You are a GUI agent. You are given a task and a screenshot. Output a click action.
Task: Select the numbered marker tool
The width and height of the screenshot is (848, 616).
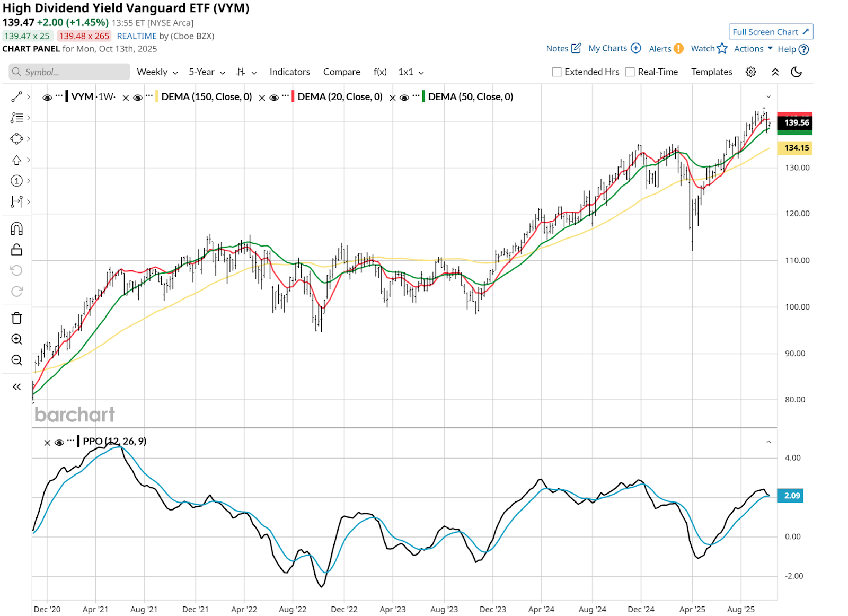pos(16,181)
